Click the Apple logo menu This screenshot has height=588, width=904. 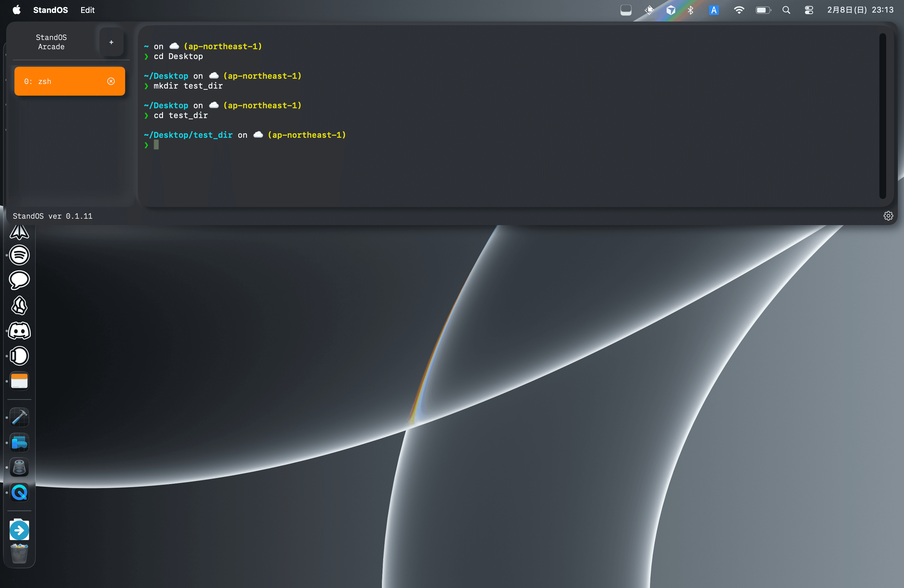[x=16, y=10]
